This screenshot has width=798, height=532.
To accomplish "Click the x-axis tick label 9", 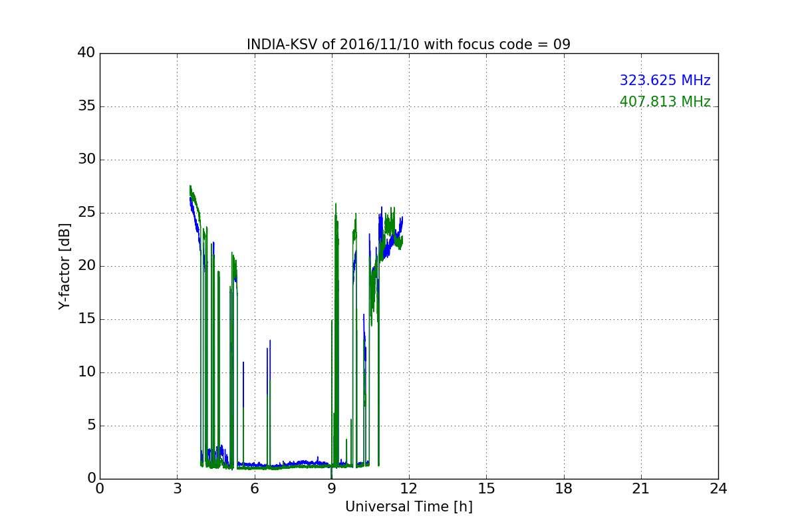I will [x=332, y=489].
